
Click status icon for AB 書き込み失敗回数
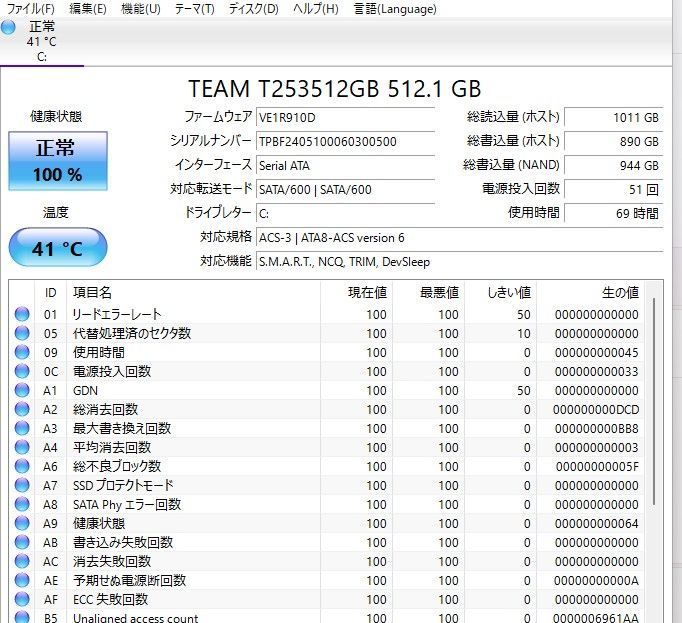22,543
